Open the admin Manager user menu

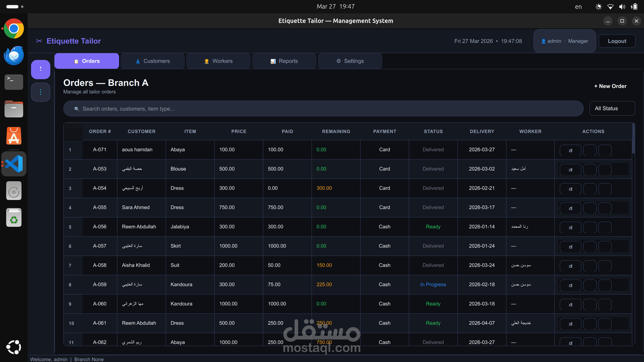565,41
